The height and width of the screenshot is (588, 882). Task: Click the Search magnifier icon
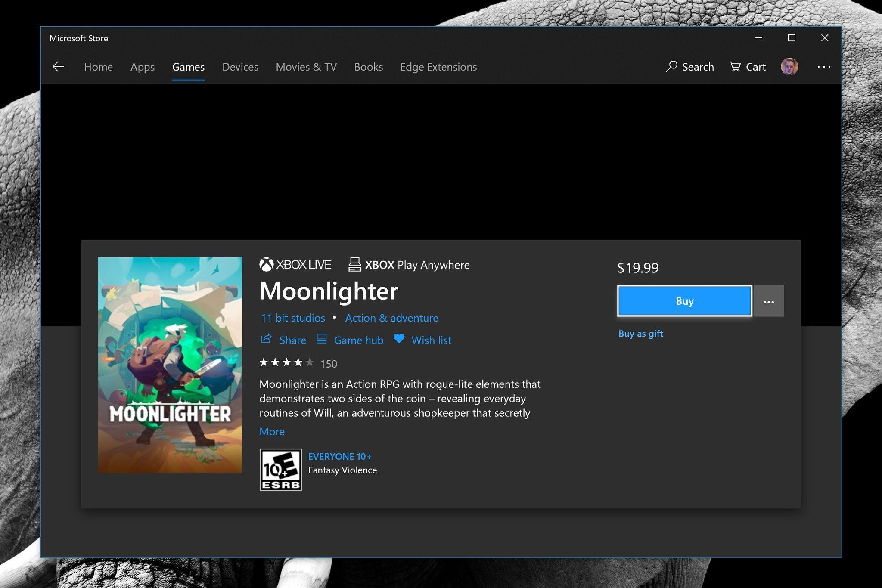coord(671,67)
